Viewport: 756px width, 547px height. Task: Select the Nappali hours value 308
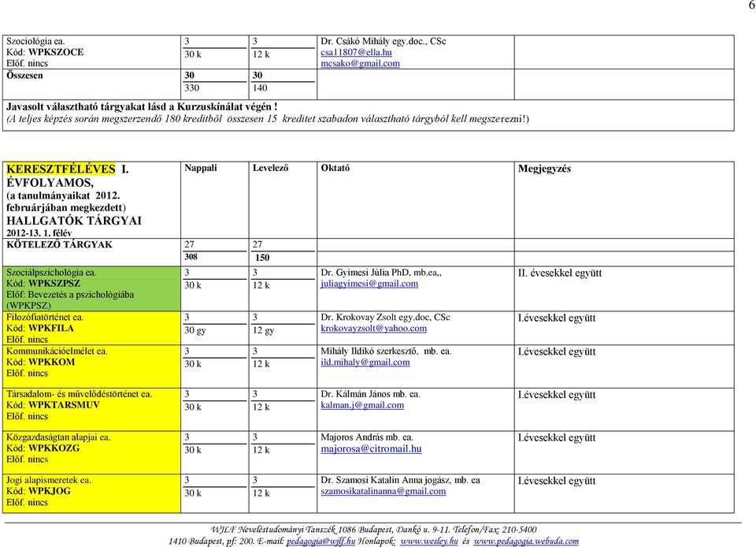pyautogui.click(x=191, y=257)
